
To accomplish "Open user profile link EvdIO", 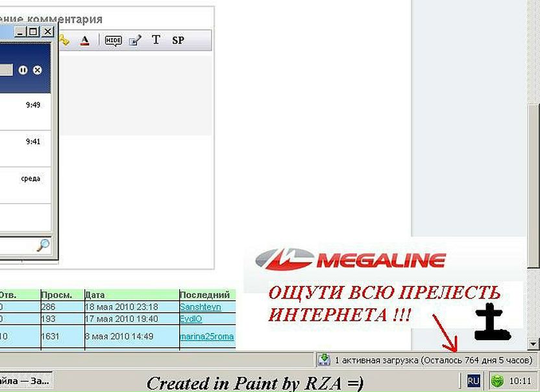I will (x=191, y=318).
